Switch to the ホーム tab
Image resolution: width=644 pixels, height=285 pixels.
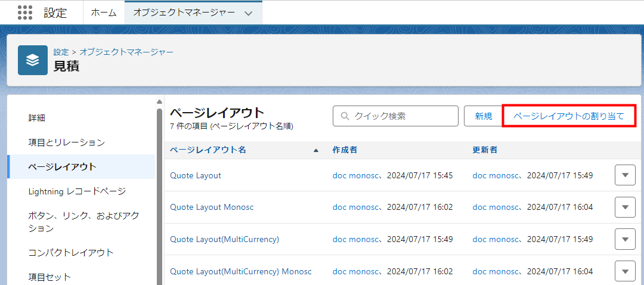(x=104, y=13)
